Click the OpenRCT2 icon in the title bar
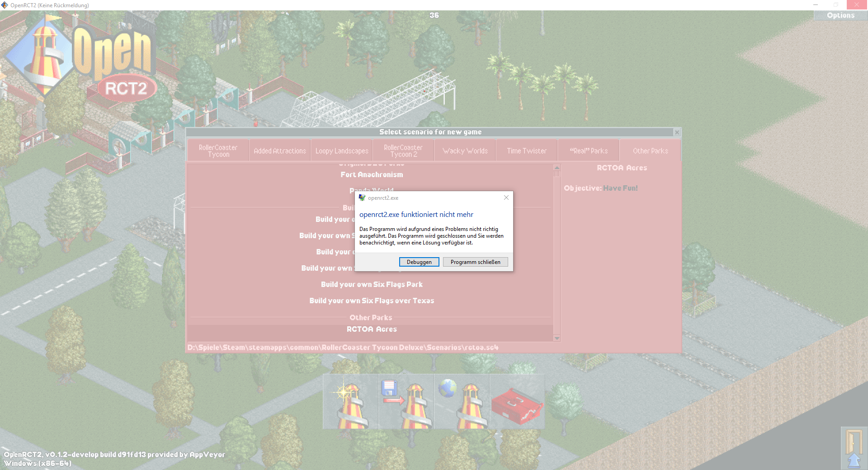Viewport: 868px width, 470px height. click(5, 5)
